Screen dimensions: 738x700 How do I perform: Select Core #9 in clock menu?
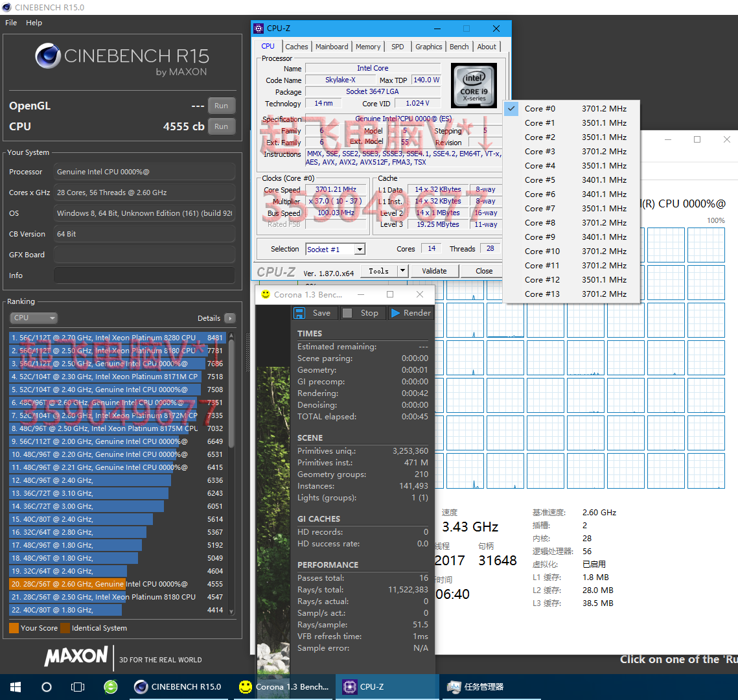pos(572,237)
